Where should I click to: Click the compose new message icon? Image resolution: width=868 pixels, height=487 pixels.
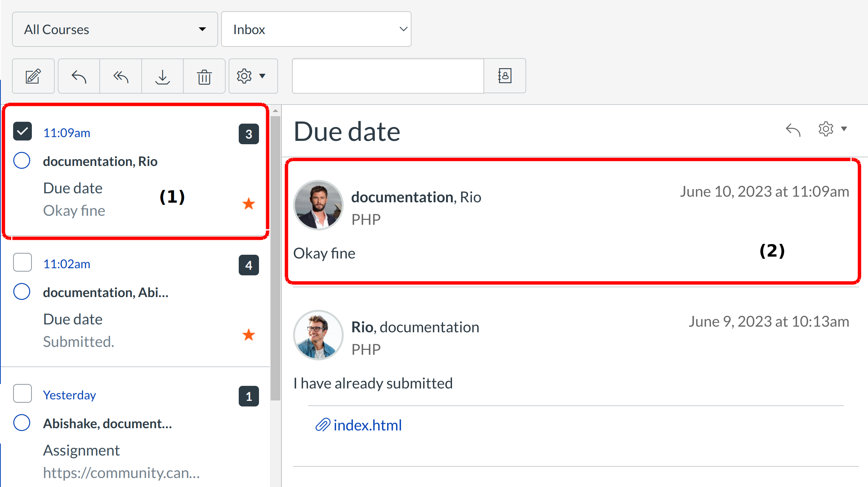[x=33, y=76]
